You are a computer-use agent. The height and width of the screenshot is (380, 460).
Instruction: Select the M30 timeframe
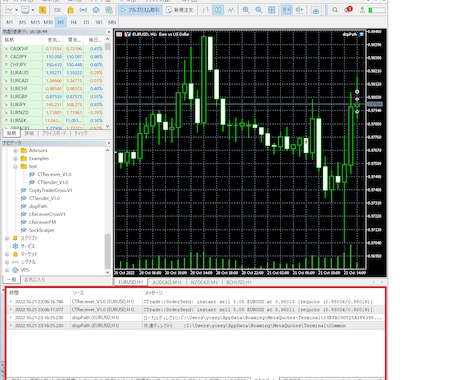[x=48, y=22]
